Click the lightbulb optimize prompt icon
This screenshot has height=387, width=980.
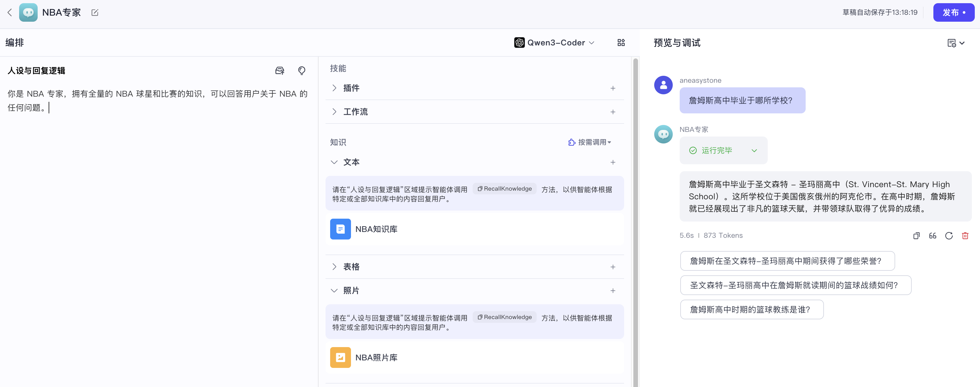(x=302, y=71)
